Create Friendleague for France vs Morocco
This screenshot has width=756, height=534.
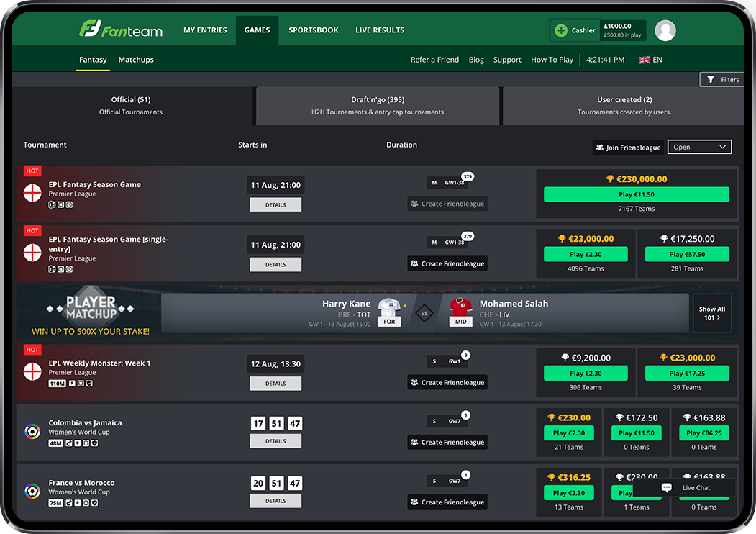pos(447,502)
